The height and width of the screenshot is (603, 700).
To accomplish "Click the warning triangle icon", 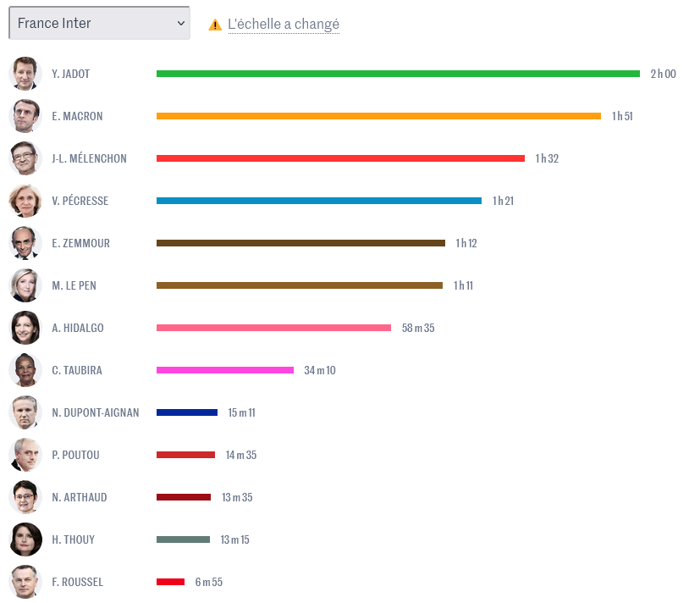I will (x=215, y=25).
